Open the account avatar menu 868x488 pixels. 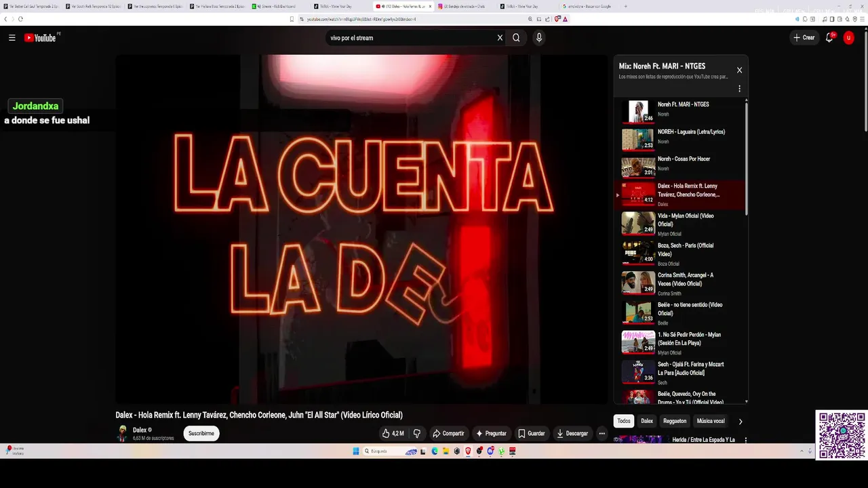point(848,38)
